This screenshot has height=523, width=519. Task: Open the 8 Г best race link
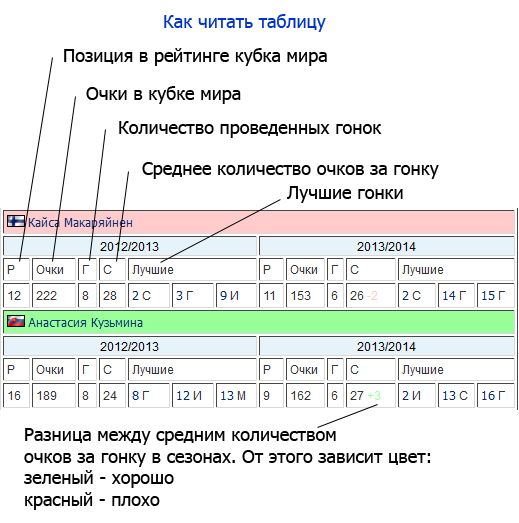pos(140,396)
